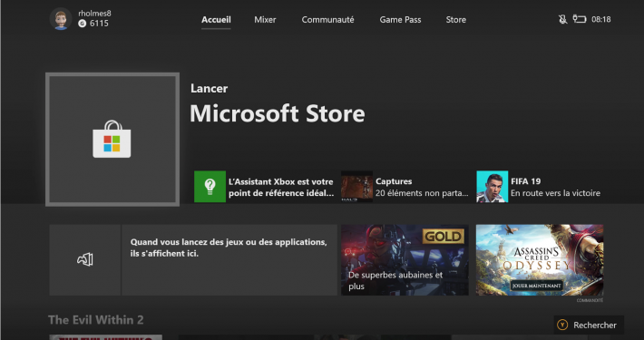Go to the Store tab
This screenshot has width=644, height=340.
(x=456, y=20)
